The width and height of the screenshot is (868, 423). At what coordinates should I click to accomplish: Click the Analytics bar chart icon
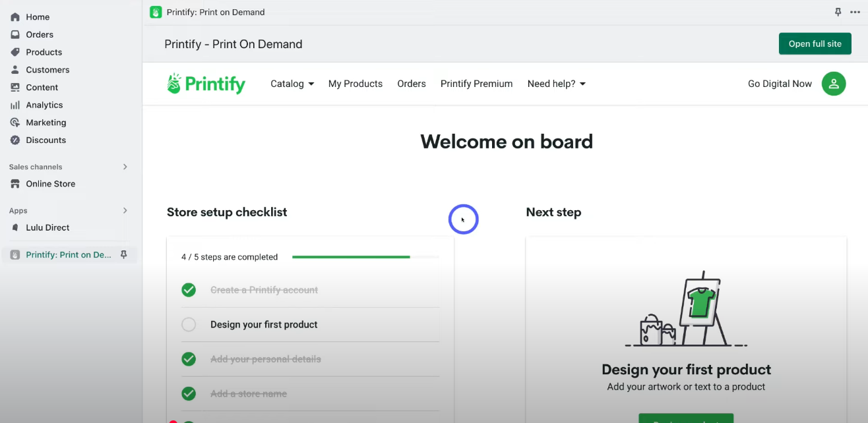[x=15, y=105]
